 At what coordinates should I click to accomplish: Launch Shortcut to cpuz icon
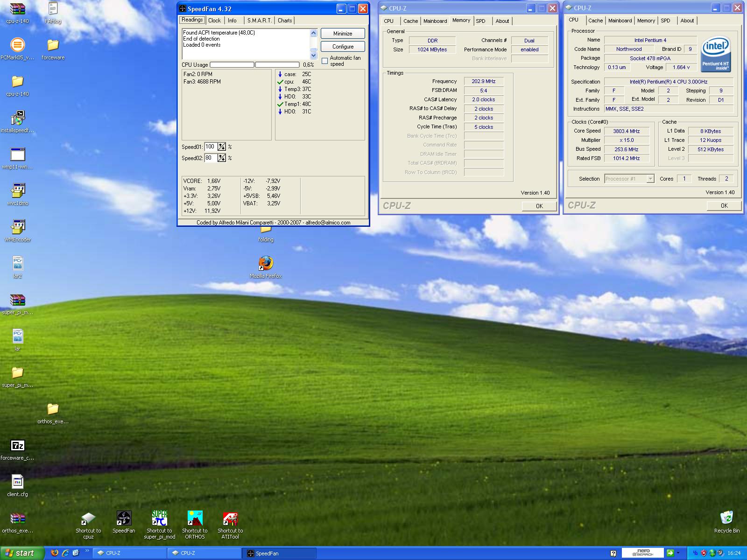click(x=88, y=525)
